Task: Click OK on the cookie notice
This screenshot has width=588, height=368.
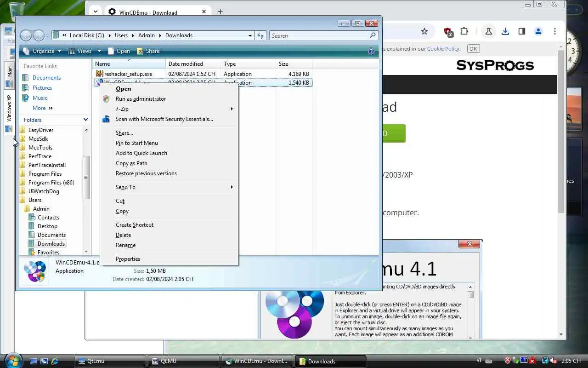Action: [473, 48]
